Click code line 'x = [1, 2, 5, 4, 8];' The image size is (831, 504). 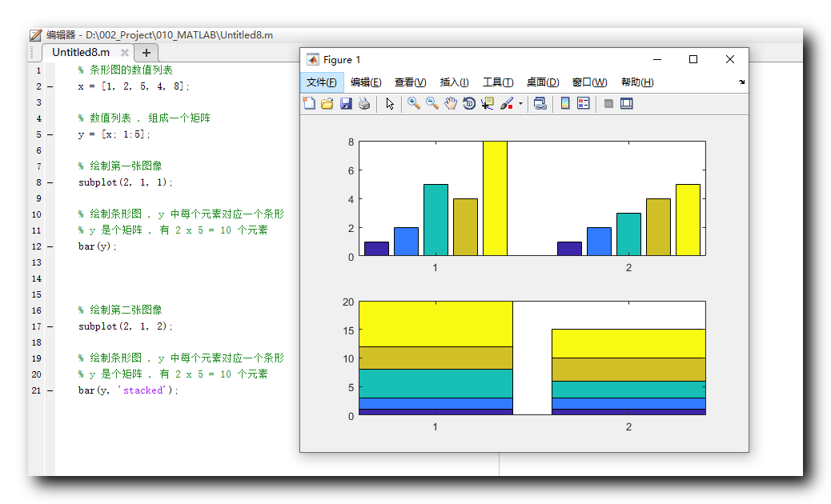[x=134, y=86]
